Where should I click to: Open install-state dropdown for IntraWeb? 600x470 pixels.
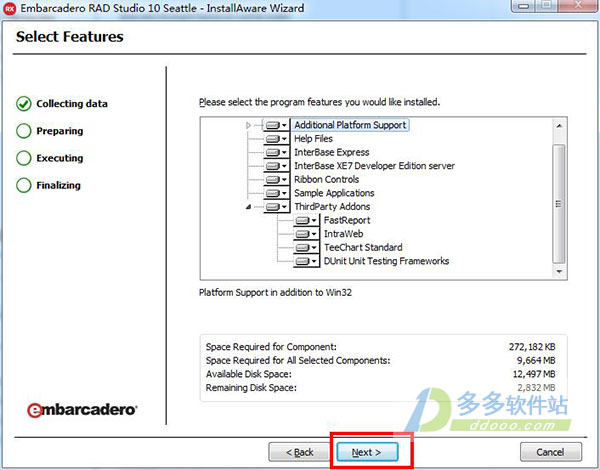[x=306, y=234]
